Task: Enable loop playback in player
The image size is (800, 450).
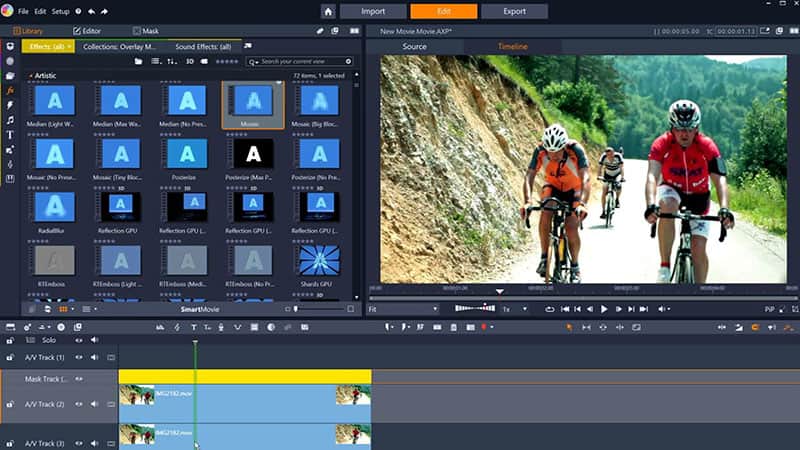Action: (549, 310)
